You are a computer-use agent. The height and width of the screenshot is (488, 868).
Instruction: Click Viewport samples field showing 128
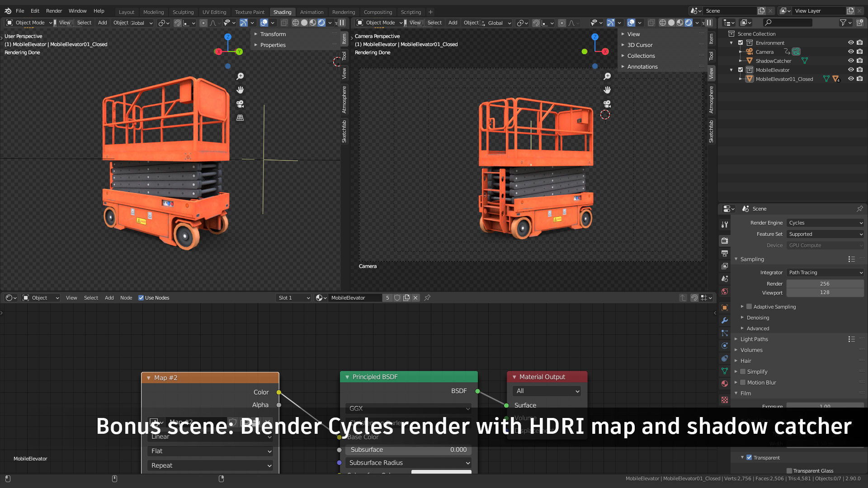[x=825, y=293]
